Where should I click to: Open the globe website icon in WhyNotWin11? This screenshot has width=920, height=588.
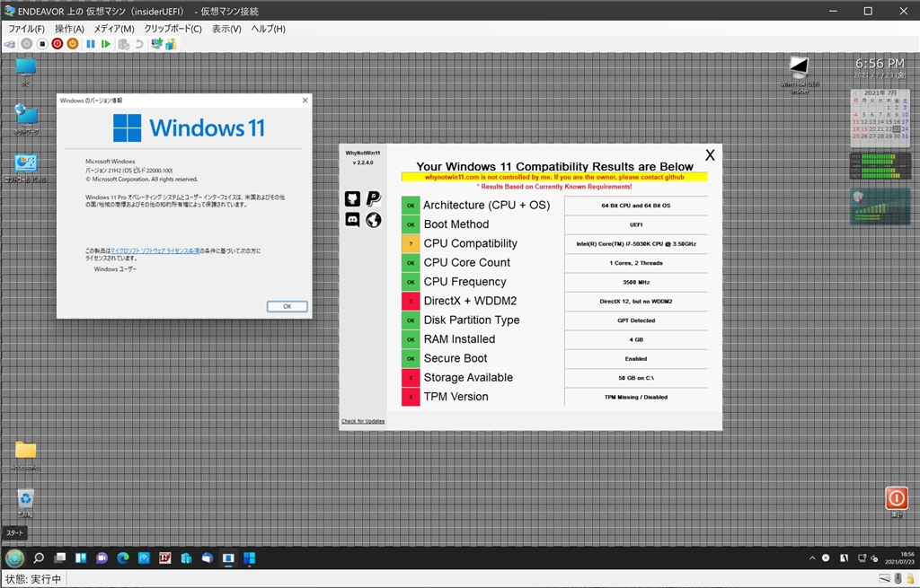click(374, 220)
